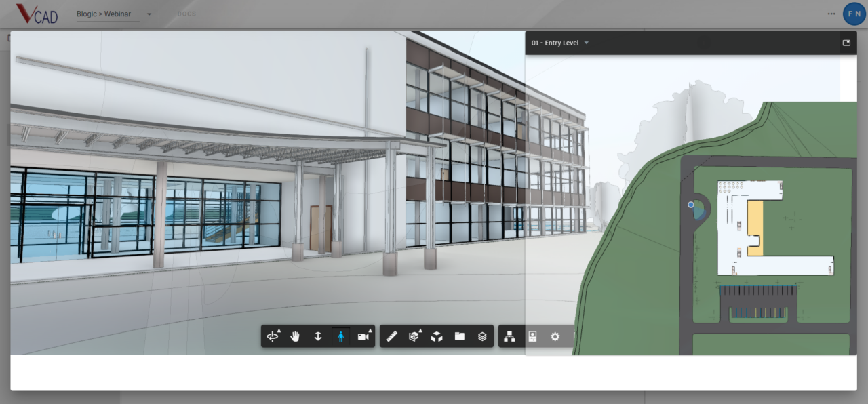The image size is (868, 404).
Task: Click the DOCS menu item
Action: pyautogui.click(x=186, y=14)
